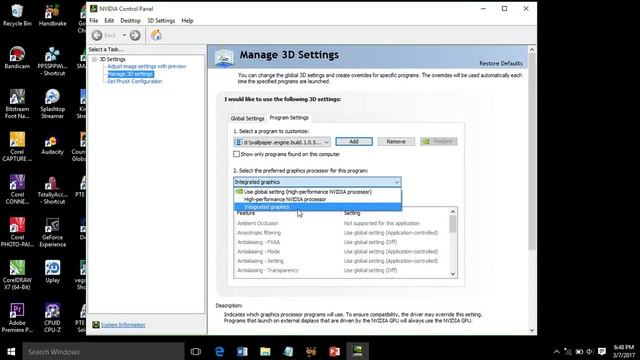Show hidden tray icons chevron
This screenshot has width=640, height=360.
[556, 351]
